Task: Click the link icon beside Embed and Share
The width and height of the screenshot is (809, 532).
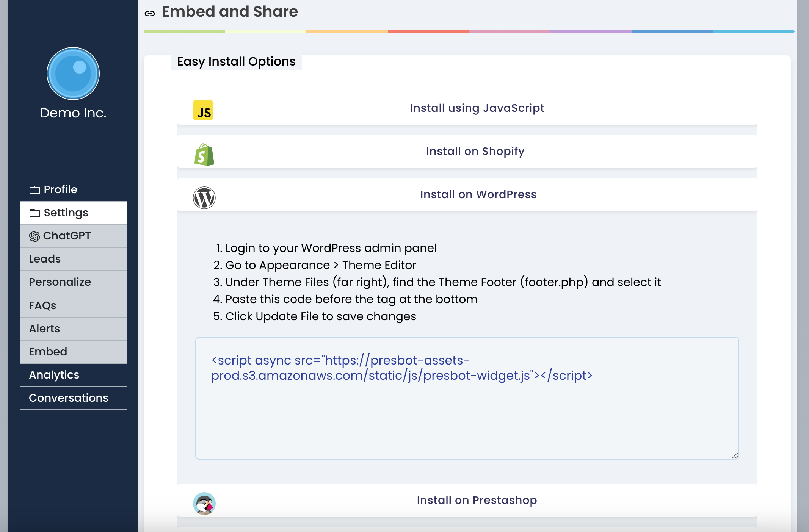Action: (150, 14)
